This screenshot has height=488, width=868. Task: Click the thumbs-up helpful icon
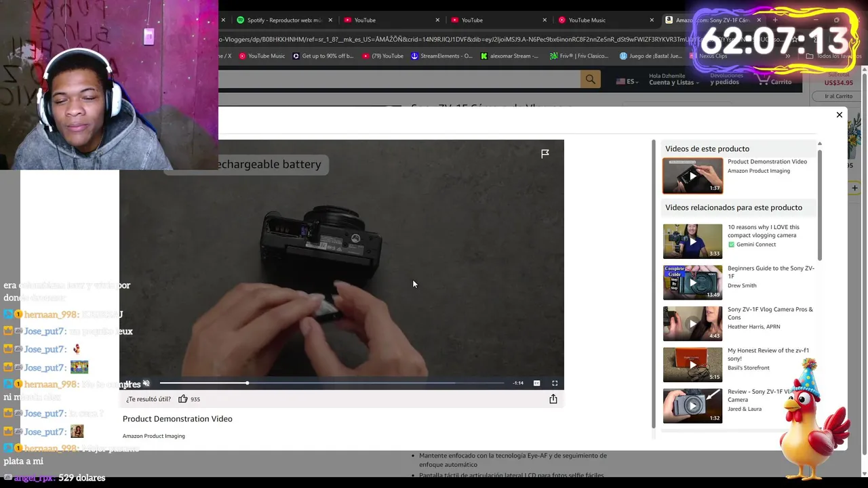(182, 399)
